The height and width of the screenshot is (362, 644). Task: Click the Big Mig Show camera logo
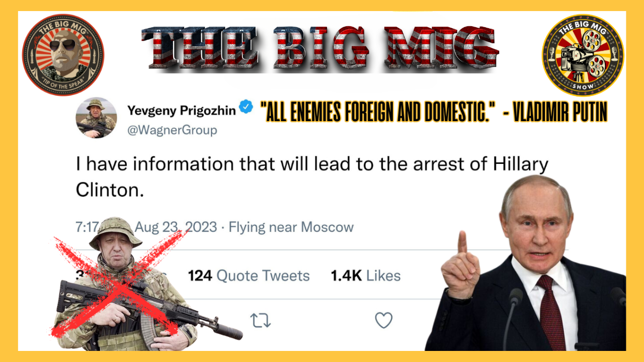(x=583, y=55)
